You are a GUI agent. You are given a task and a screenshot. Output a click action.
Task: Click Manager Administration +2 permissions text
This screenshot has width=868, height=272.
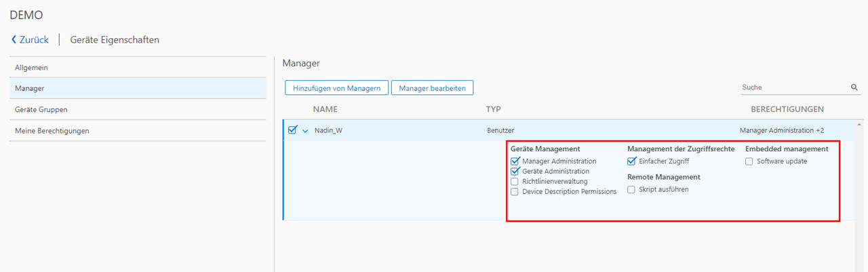tap(782, 130)
